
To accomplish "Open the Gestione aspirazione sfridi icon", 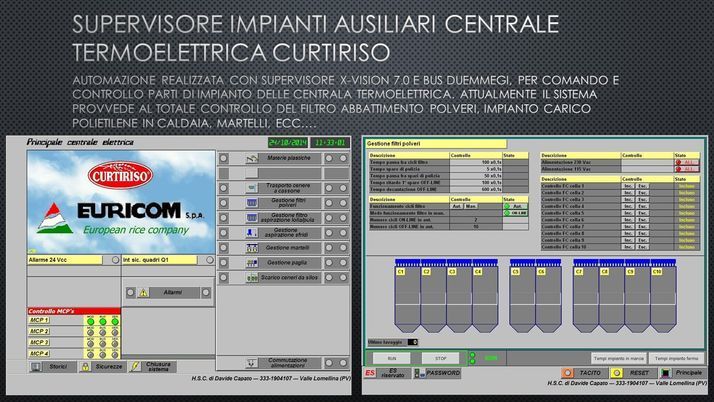I will (x=252, y=233).
